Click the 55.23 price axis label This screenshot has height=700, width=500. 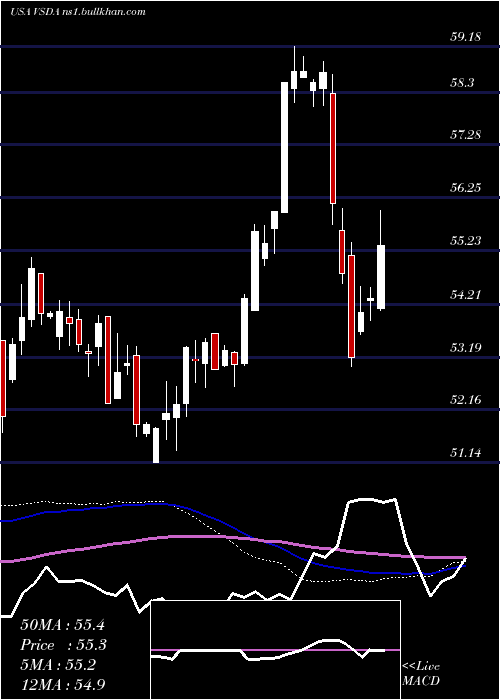[465, 241]
